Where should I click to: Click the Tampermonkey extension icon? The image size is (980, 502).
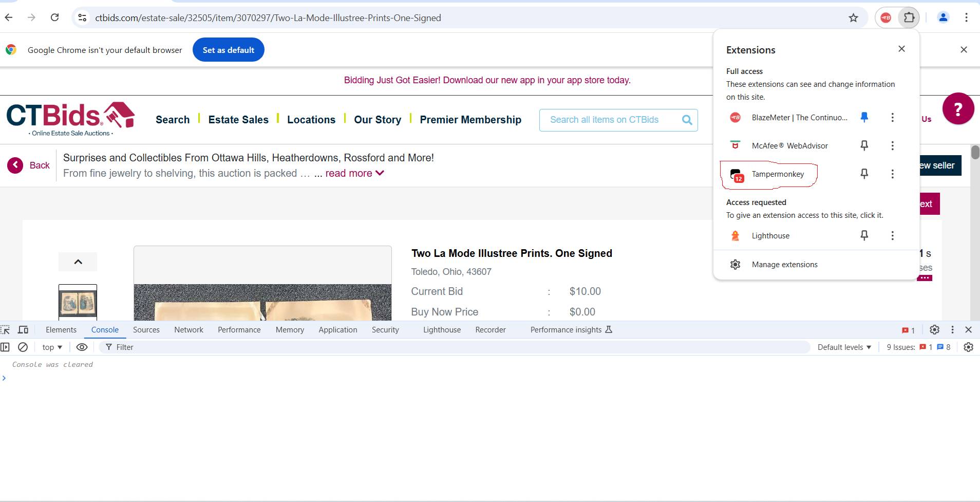736,175
